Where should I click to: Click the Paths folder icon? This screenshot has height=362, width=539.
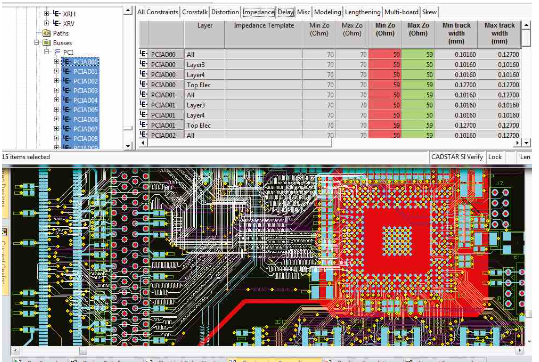tap(46, 33)
